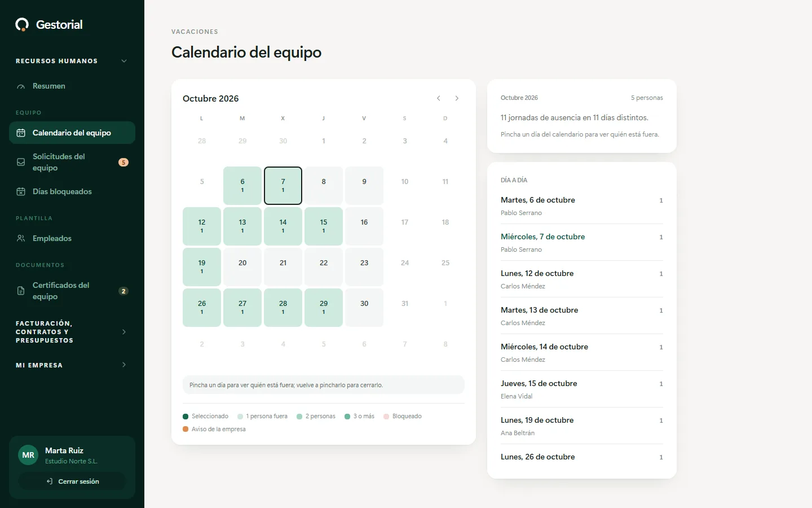Viewport: 812px width, 508px height.
Task: Click the Solicitudes del equipo inbox icon
Action: (21, 162)
